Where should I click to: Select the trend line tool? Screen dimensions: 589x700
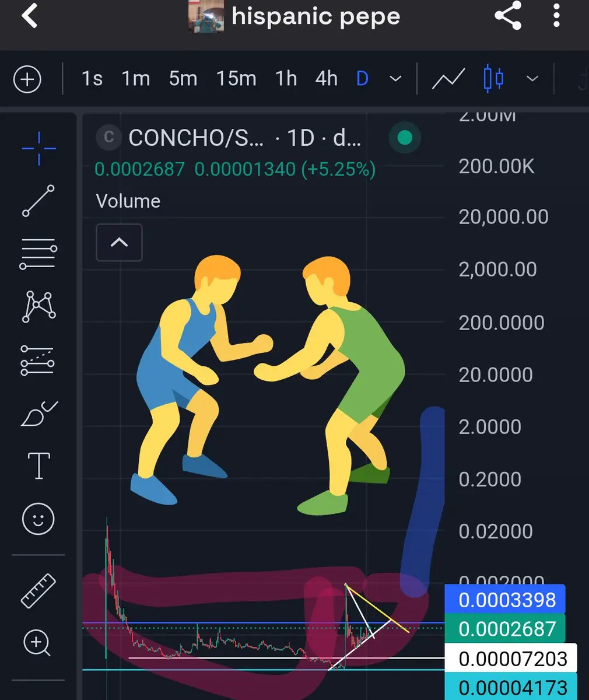tap(38, 201)
